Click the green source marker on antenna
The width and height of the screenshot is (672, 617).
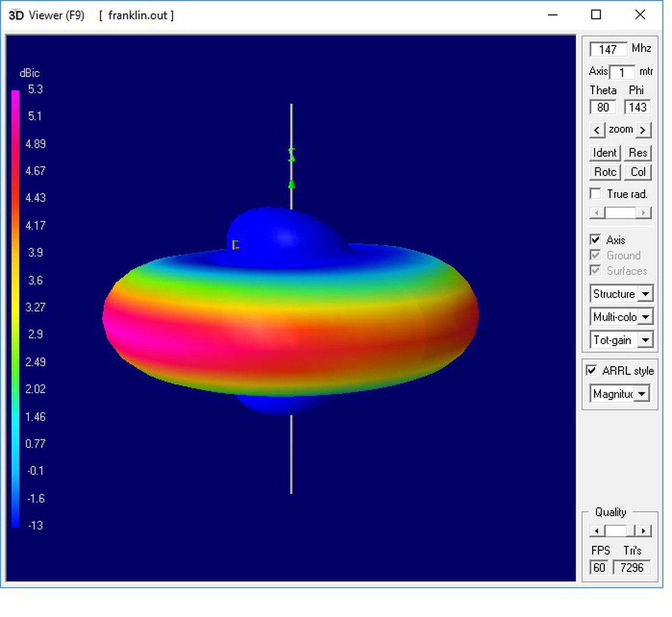pos(291,184)
